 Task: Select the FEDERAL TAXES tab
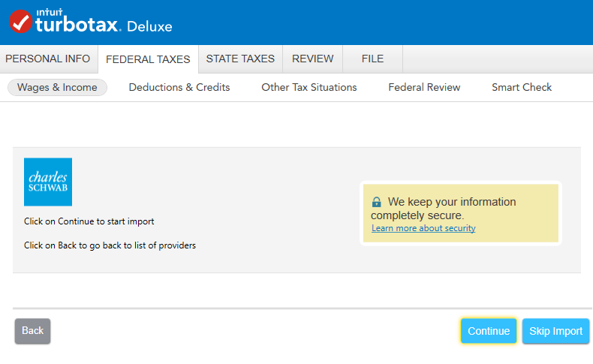pos(148,59)
